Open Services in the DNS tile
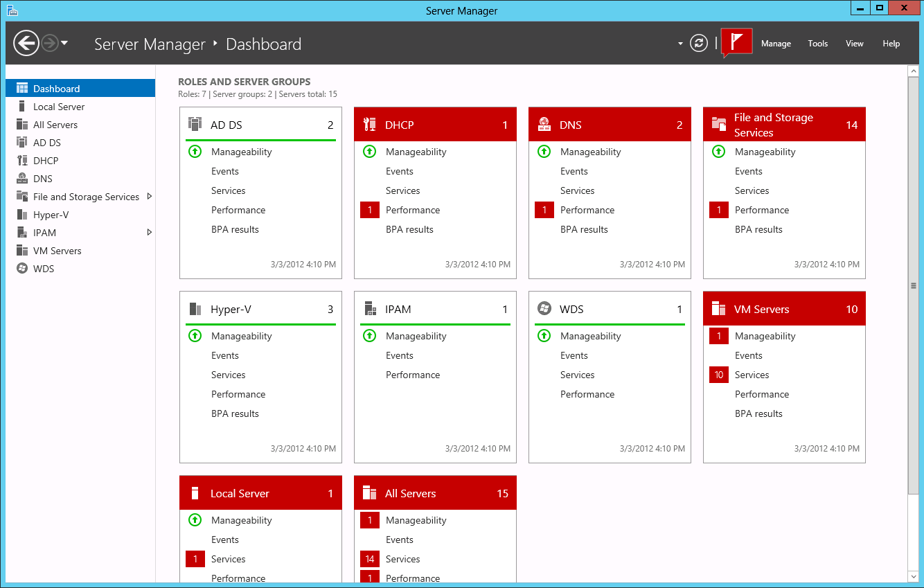Screen dimensions: 924x588 coord(577,190)
